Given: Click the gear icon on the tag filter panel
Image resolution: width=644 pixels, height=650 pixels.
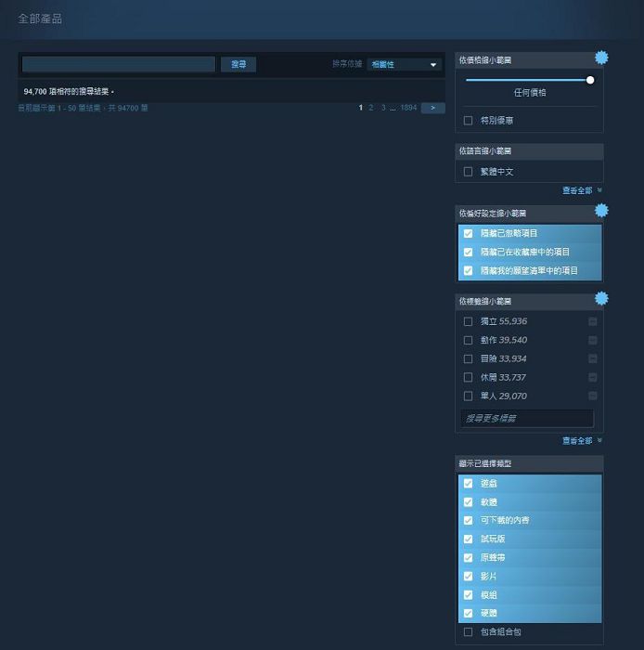Looking at the screenshot, I should pos(601,298).
